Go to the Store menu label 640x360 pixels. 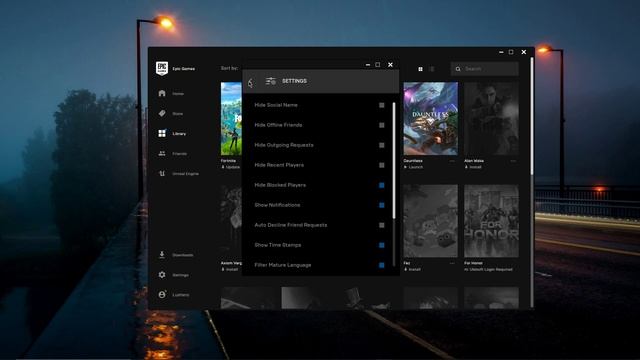click(178, 114)
